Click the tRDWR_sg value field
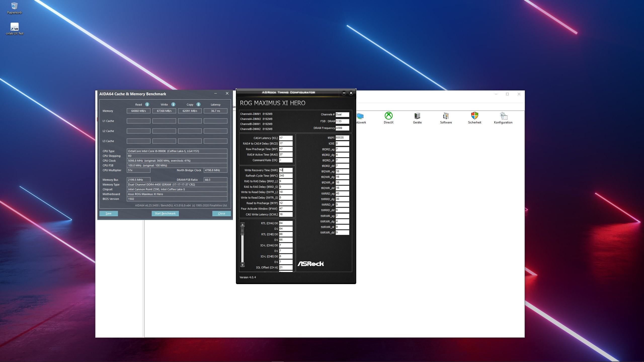Screen dimensions: 644x362 tap(342, 171)
